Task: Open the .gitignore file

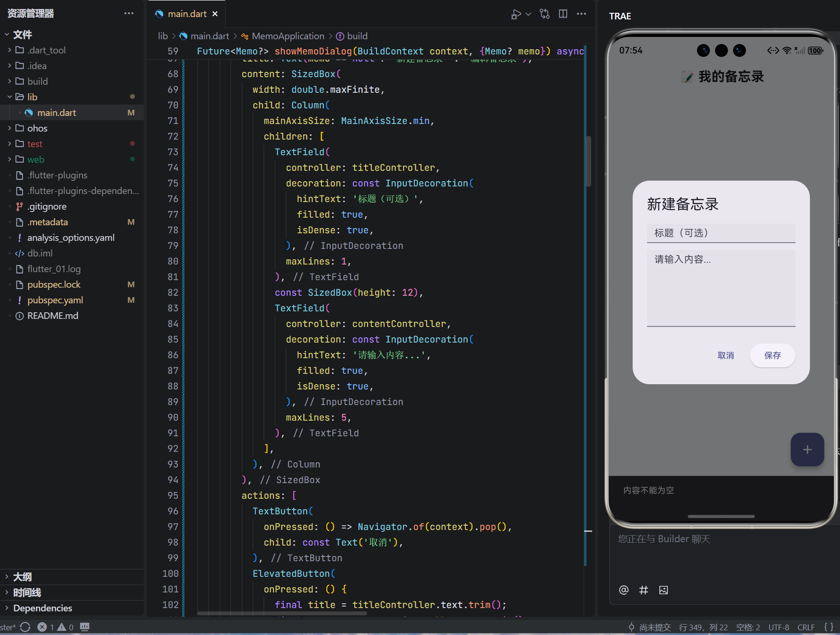Action: 46,206
